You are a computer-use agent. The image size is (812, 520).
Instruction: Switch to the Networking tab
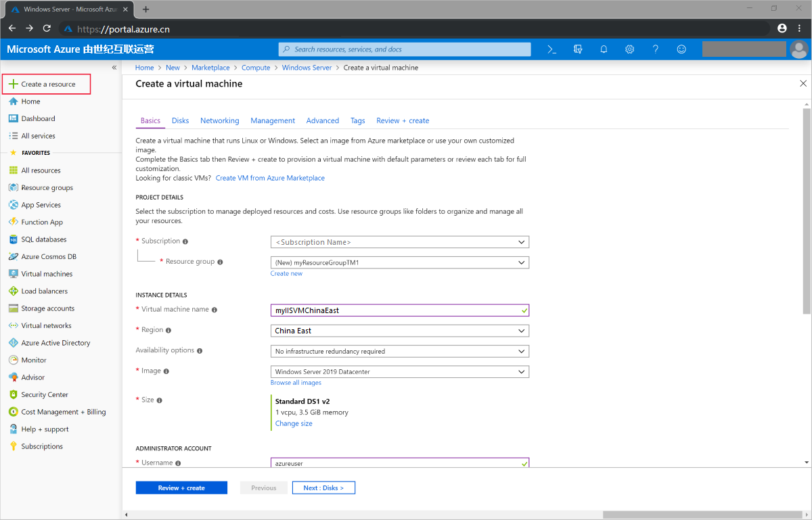219,120
